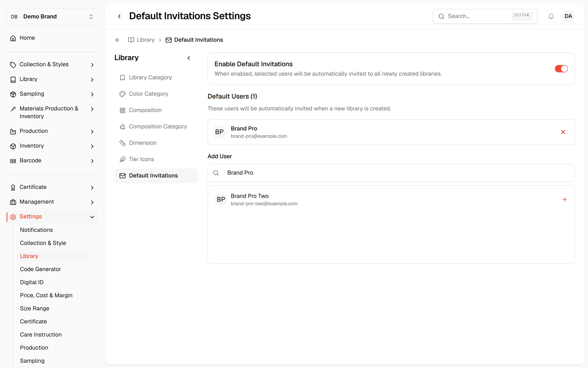Open Size Range settings
The width and height of the screenshot is (588, 368).
35,308
